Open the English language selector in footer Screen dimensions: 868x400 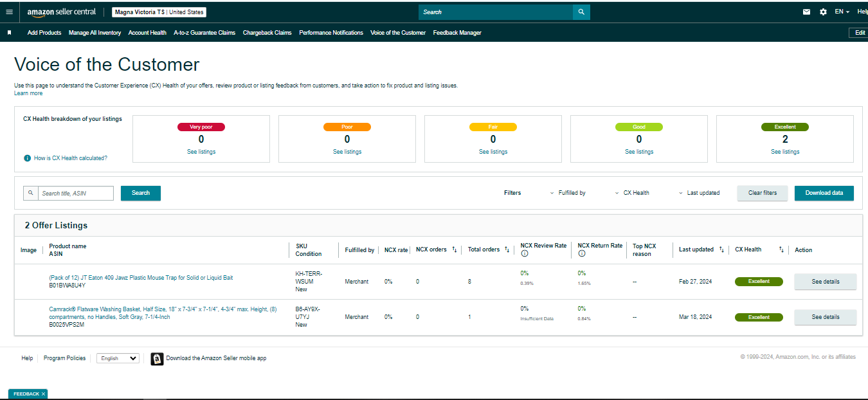click(118, 358)
